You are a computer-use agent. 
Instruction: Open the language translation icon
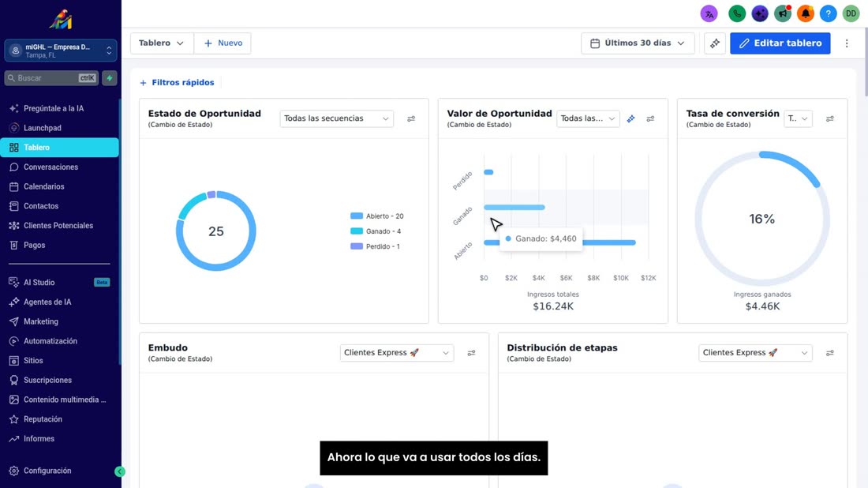coord(709,13)
